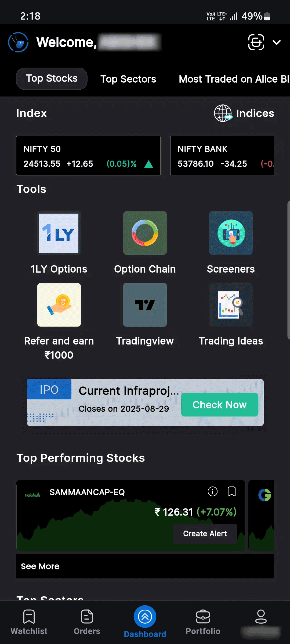Open the NIFTY 50 index card

tap(88, 156)
